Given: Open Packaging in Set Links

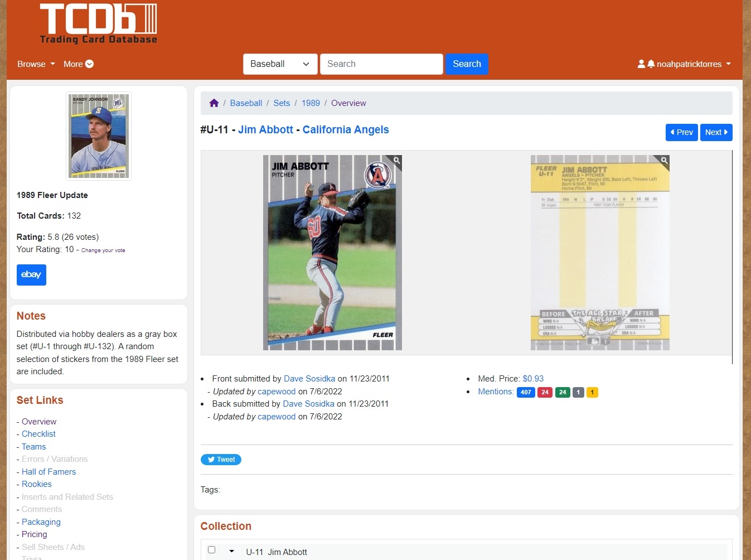Looking at the screenshot, I should click(x=41, y=522).
